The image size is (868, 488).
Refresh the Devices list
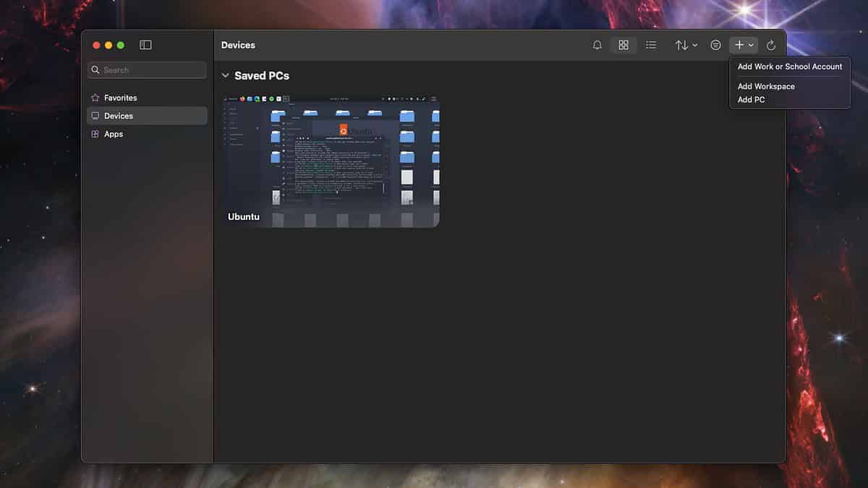(771, 45)
